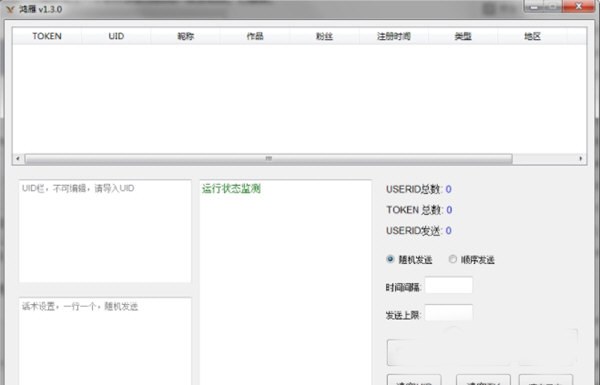Sort by the UID column header
600x385 pixels.
click(x=116, y=36)
